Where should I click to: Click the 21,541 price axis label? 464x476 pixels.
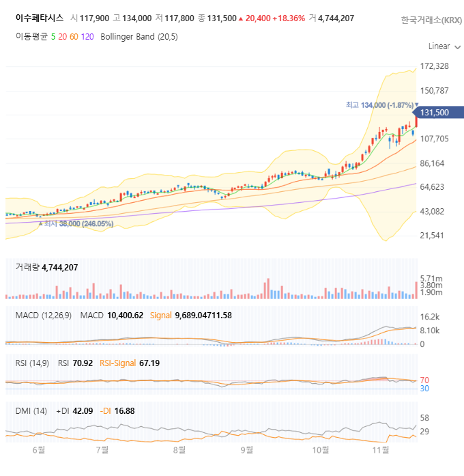[x=432, y=236]
